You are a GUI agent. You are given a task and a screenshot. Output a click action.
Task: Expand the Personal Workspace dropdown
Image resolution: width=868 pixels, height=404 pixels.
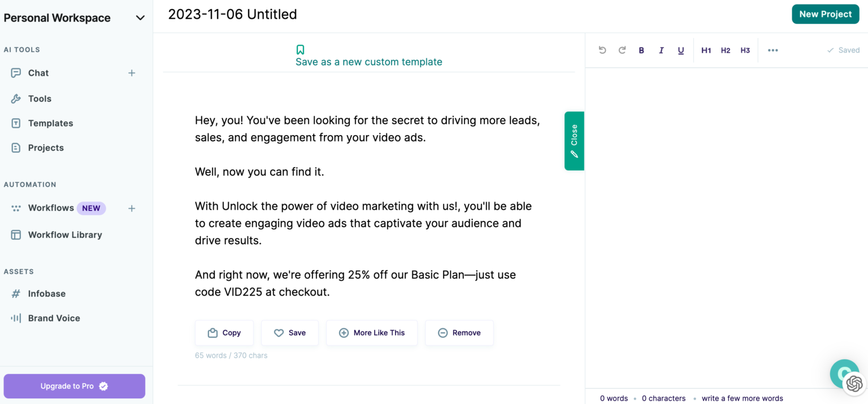(140, 18)
